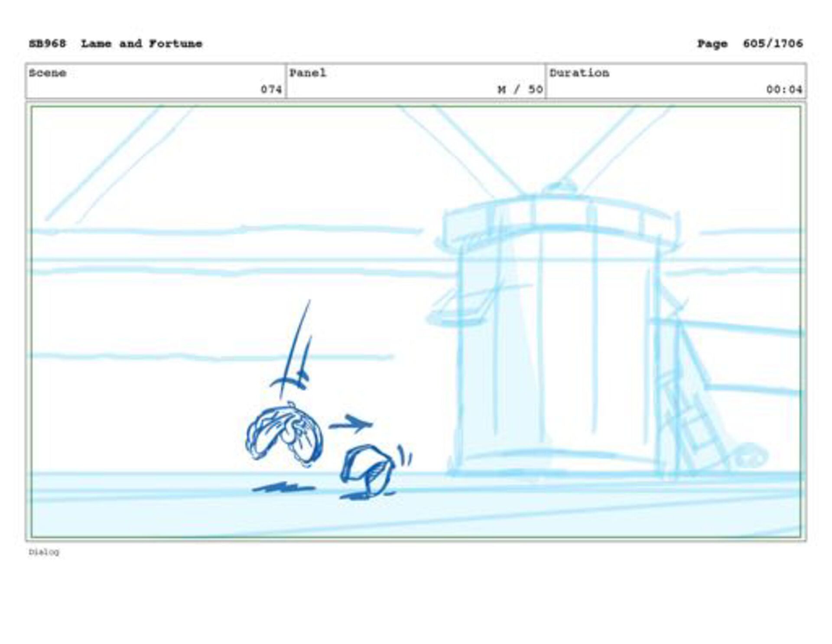Select the title text 'SB968 Lame and Fortune'

pyautogui.click(x=115, y=44)
